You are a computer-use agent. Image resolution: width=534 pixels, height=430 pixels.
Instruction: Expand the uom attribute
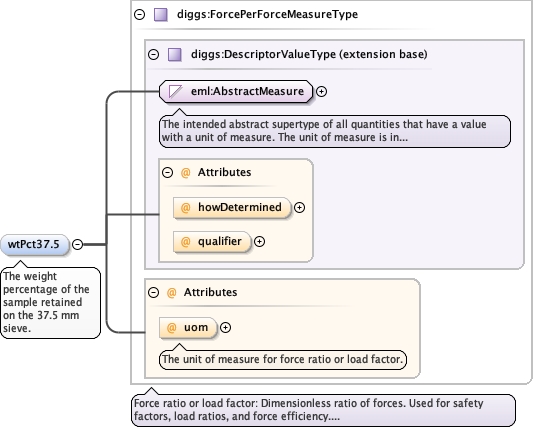tap(225, 328)
